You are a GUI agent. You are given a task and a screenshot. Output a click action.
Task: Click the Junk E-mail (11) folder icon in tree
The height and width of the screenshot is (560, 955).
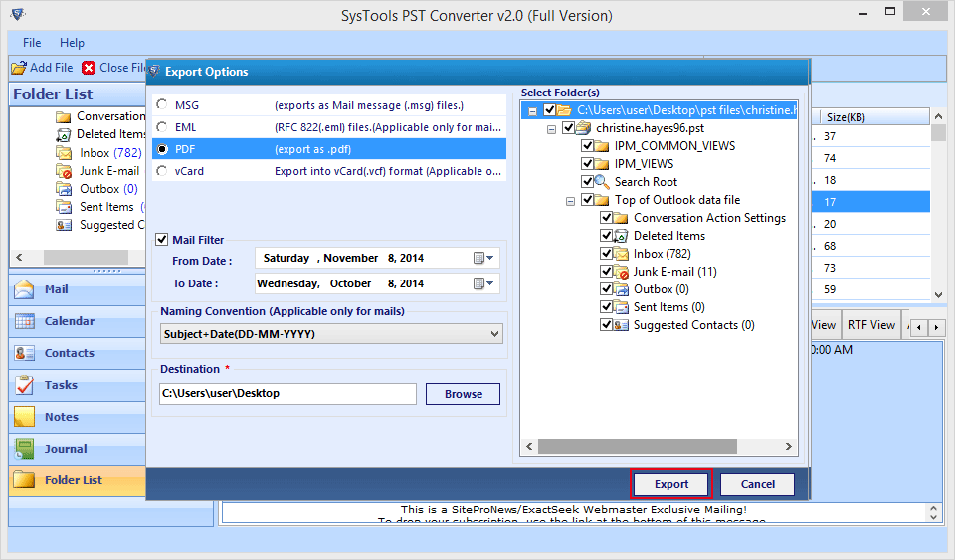pos(621,272)
